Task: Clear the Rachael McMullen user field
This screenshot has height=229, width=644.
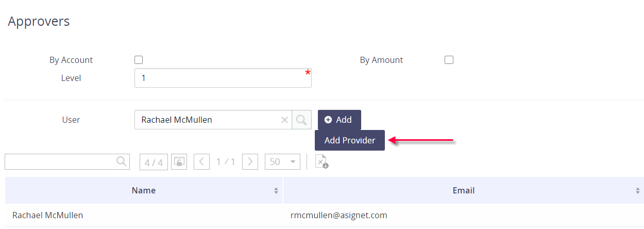Action: point(284,120)
